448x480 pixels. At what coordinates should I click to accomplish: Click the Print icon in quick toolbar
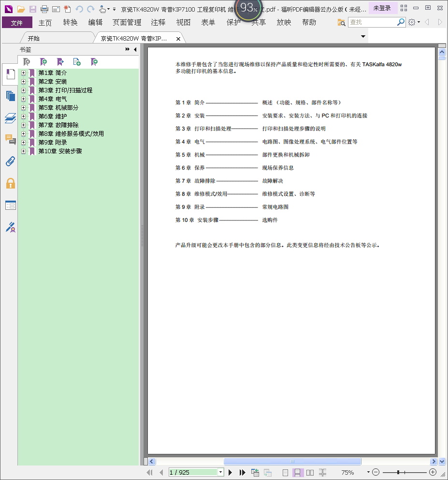[x=44, y=9]
